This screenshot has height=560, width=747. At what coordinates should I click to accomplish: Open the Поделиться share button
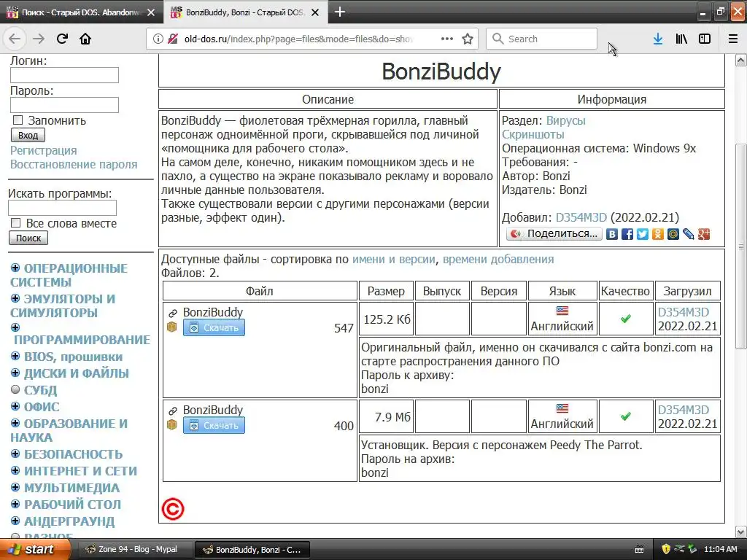pos(554,234)
